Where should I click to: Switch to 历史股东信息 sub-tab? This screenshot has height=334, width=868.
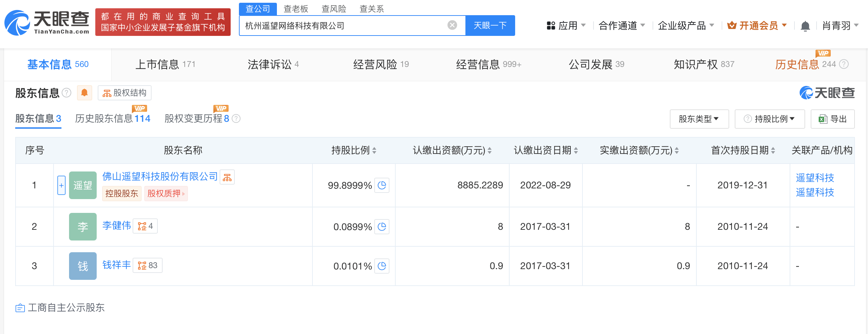click(113, 119)
